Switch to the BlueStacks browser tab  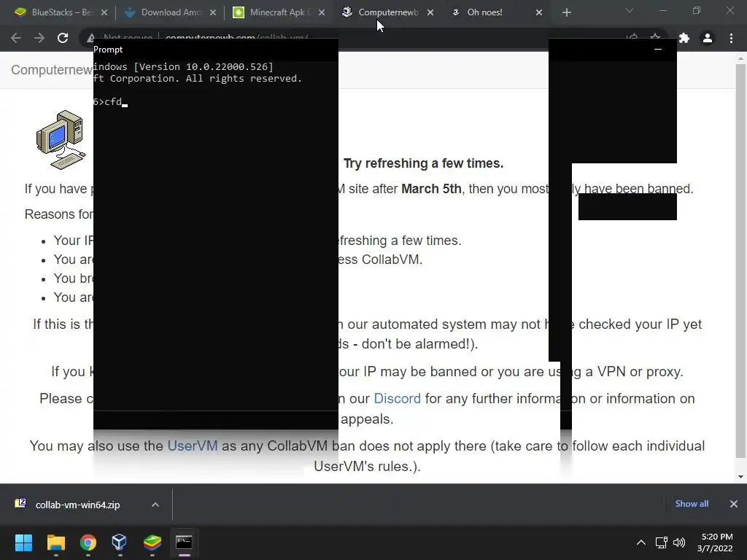[53, 12]
